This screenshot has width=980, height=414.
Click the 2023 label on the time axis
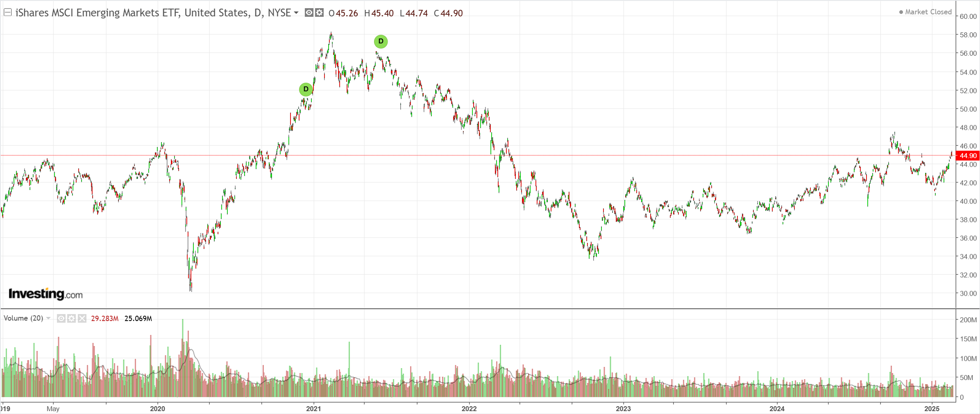coord(623,409)
